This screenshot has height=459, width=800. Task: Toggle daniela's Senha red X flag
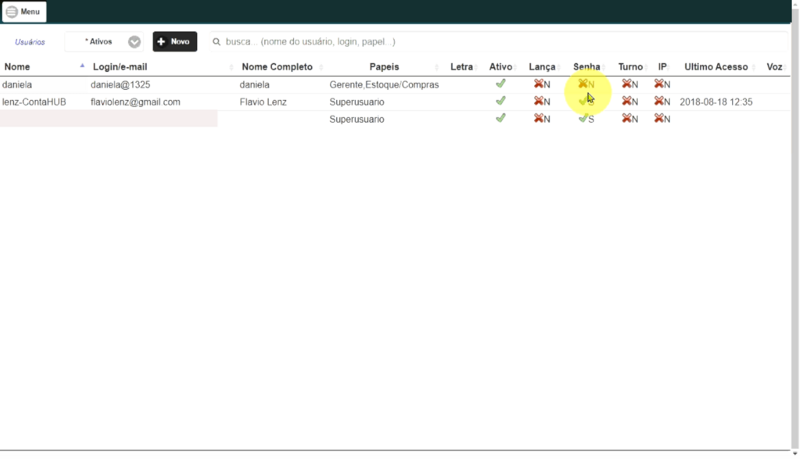pyautogui.click(x=583, y=84)
